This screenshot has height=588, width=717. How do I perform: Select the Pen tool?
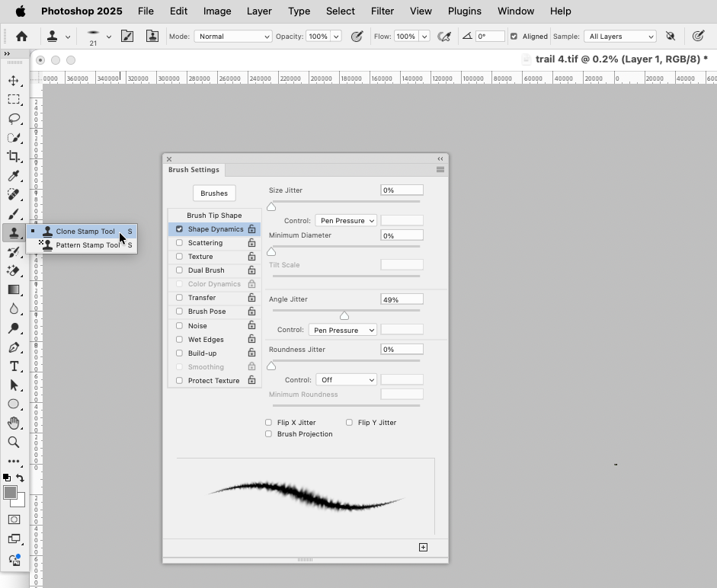click(x=14, y=347)
